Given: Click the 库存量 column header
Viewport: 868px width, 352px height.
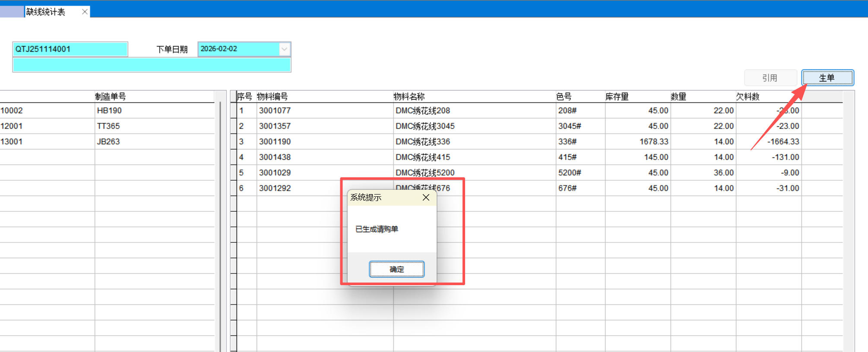Looking at the screenshot, I should pos(617,97).
